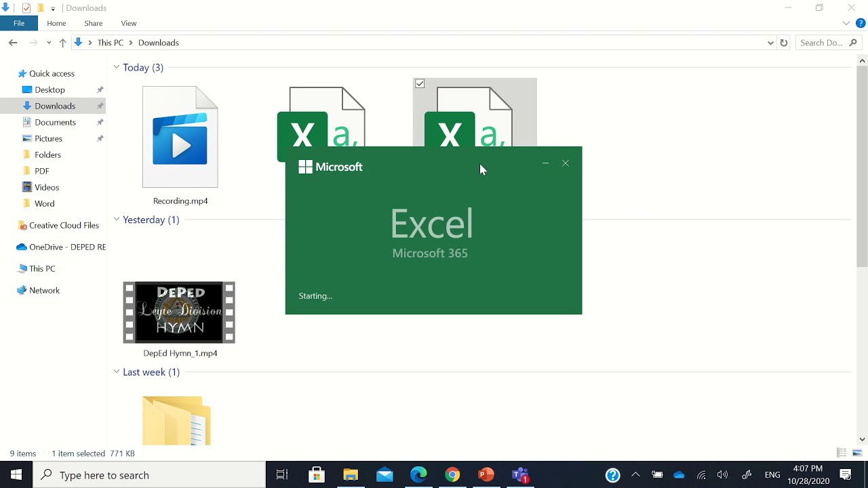Image resolution: width=868 pixels, height=488 pixels.
Task: Launch Microsoft Edge from the taskbar
Action: point(418,475)
